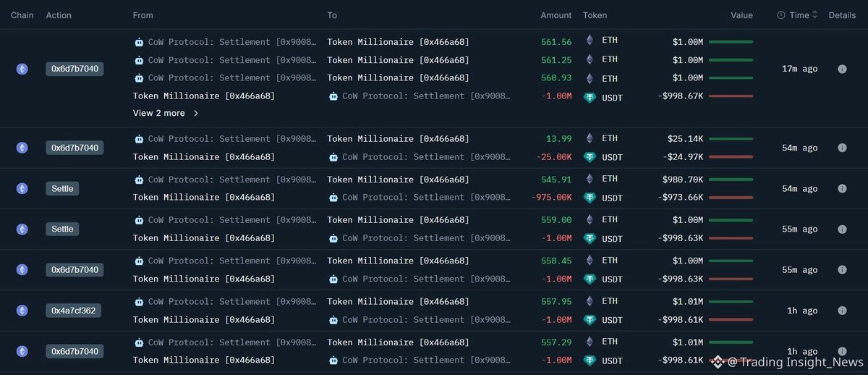Click the Ethereum chain icon in the 13.99 ETH row
Image resolution: width=868 pixels, height=375 pixels.
(22, 148)
